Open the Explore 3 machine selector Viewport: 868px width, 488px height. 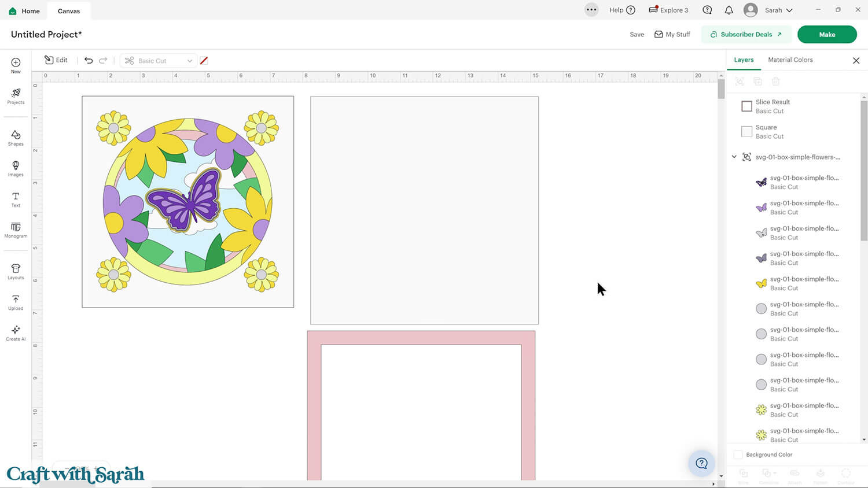tap(668, 10)
